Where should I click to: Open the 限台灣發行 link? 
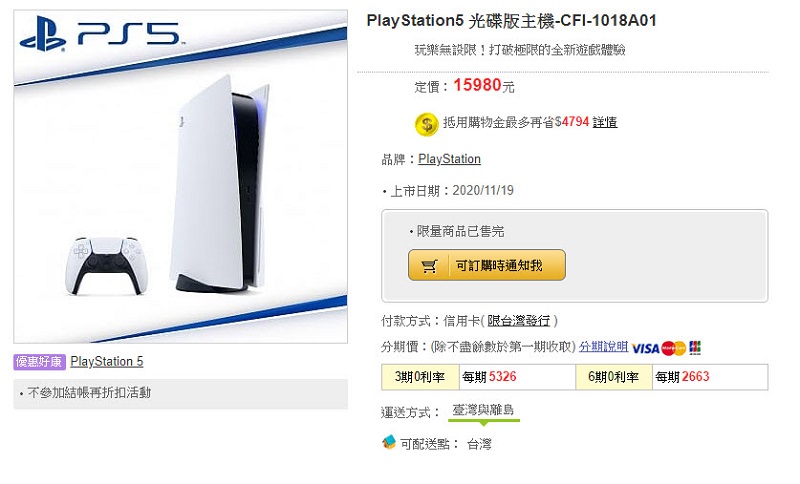[x=519, y=321]
